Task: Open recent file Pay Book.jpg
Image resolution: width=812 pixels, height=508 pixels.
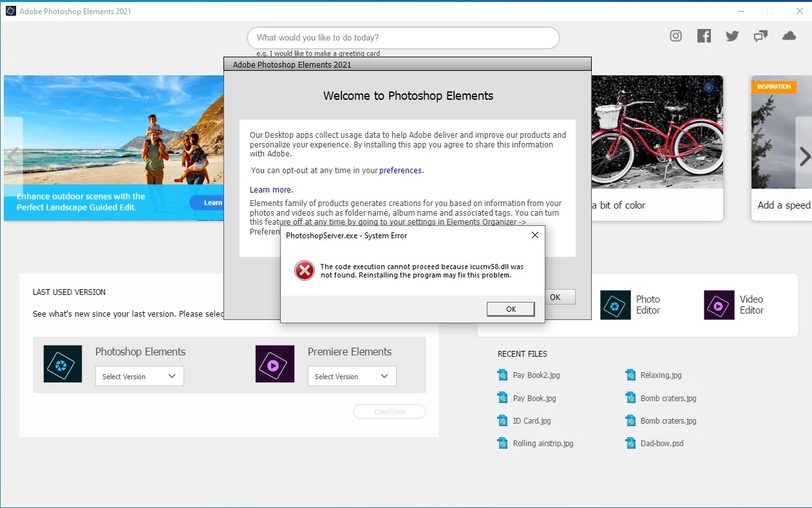Action: point(534,398)
